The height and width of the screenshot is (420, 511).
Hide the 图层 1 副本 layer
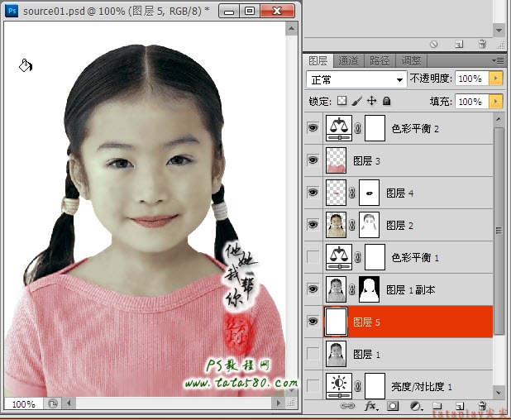coord(313,289)
